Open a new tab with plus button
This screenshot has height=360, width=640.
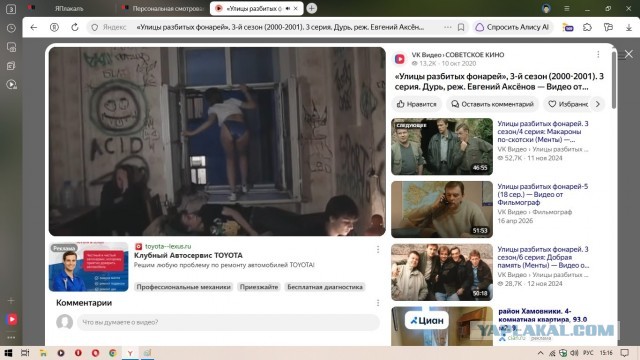coord(311,9)
